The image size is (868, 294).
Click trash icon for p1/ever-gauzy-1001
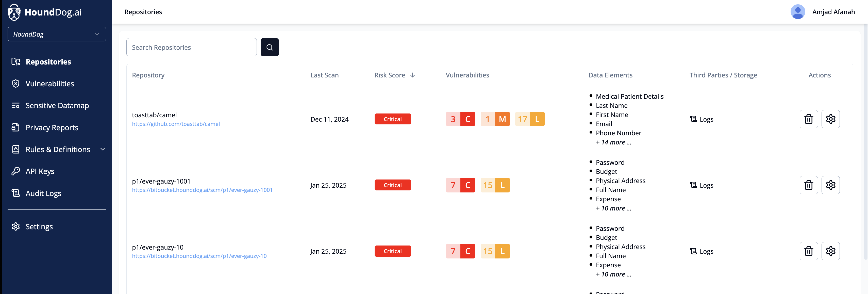808,185
